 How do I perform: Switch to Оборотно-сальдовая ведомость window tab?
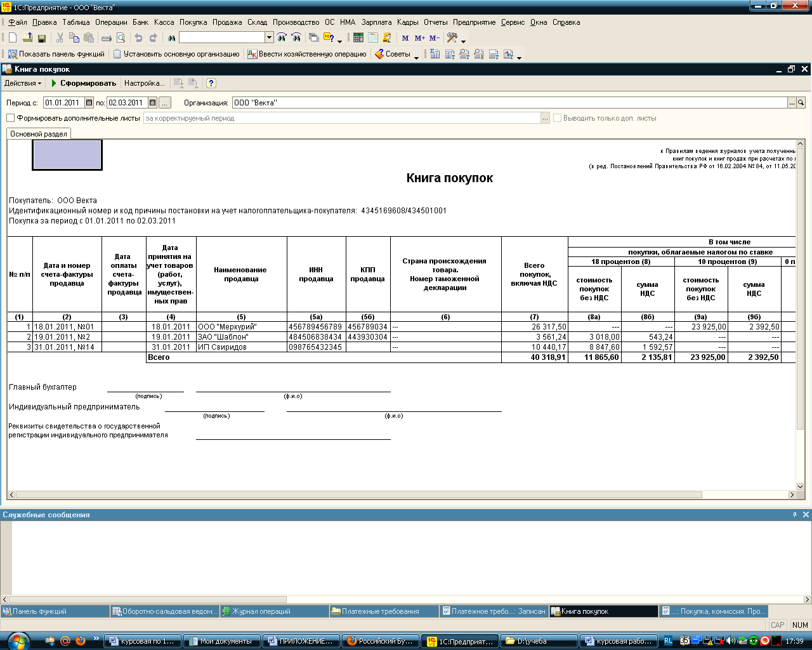(x=164, y=611)
